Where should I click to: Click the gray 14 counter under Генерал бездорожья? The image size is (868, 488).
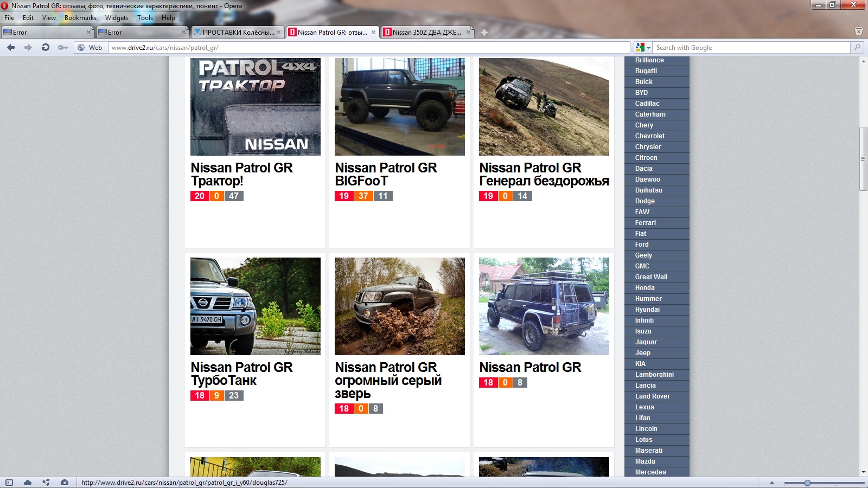(522, 196)
